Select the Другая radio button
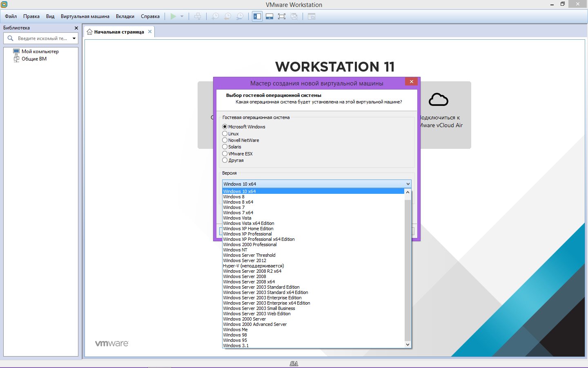The image size is (588, 368). pyautogui.click(x=225, y=160)
